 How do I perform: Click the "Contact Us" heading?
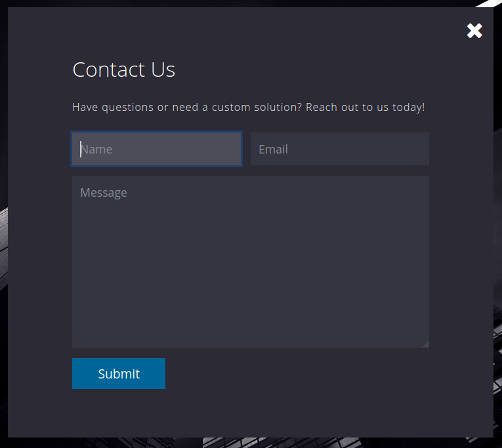click(123, 70)
